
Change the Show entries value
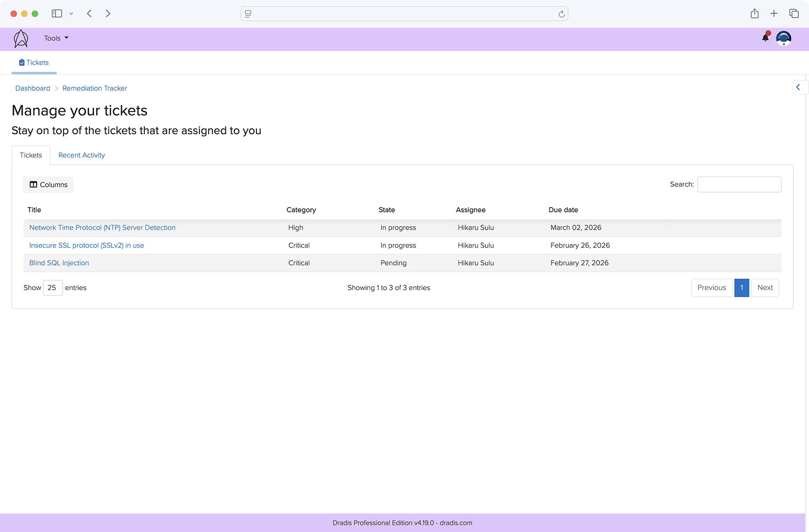(52, 287)
